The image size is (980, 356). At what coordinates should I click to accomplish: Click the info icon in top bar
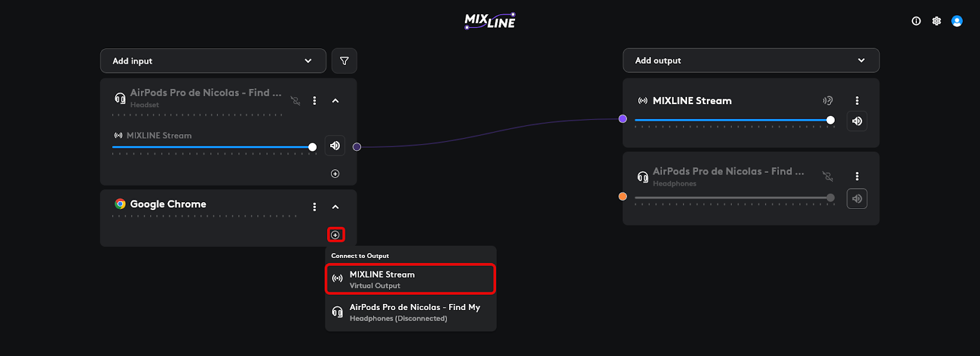pyautogui.click(x=916, y=21)
